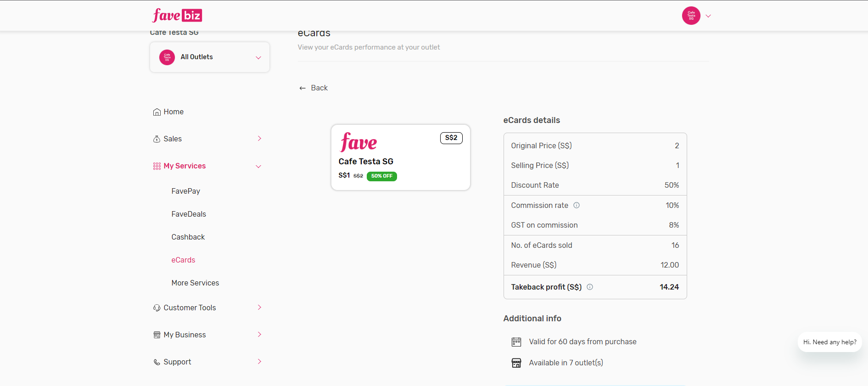Click the Home house icon

[x=157, y=112]
